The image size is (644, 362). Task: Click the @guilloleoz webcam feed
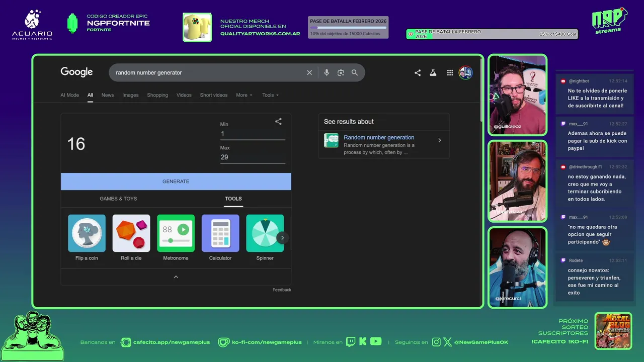517,95
